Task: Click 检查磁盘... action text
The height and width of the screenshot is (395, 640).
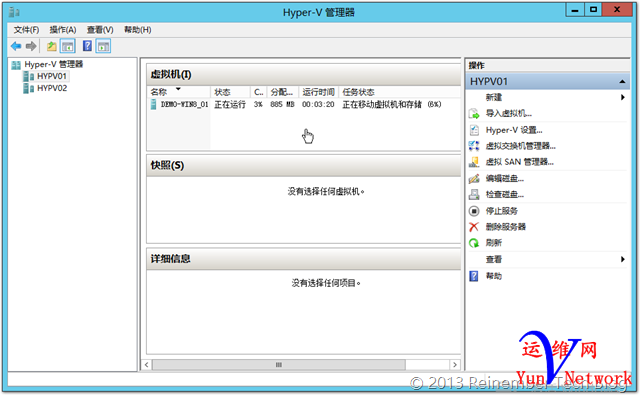Action: coord(504,194)
